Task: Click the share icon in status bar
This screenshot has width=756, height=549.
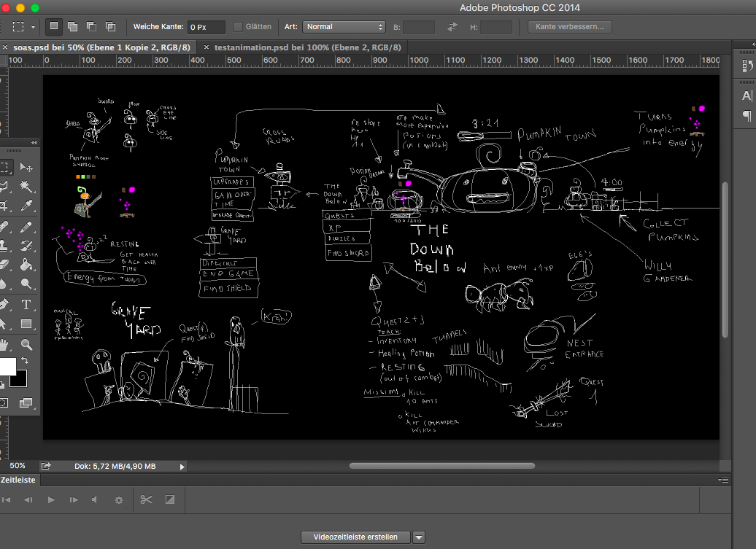Action: [x=46, y=466]
